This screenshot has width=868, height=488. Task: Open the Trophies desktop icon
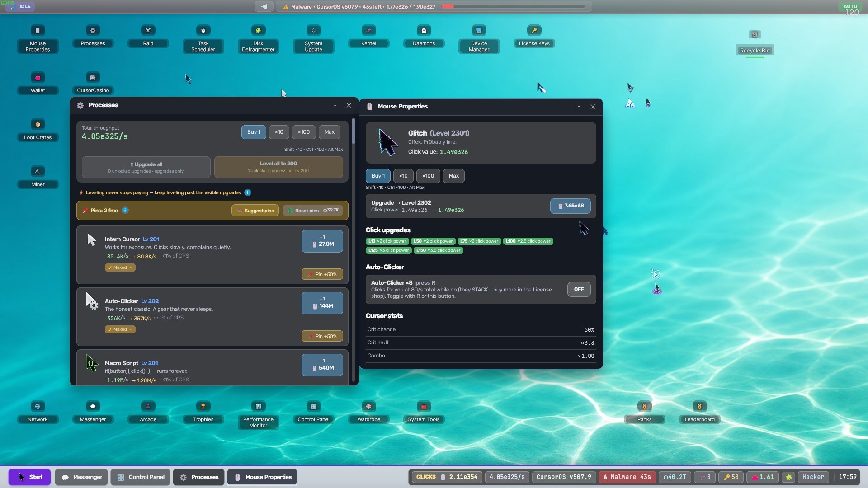[203, 412]
